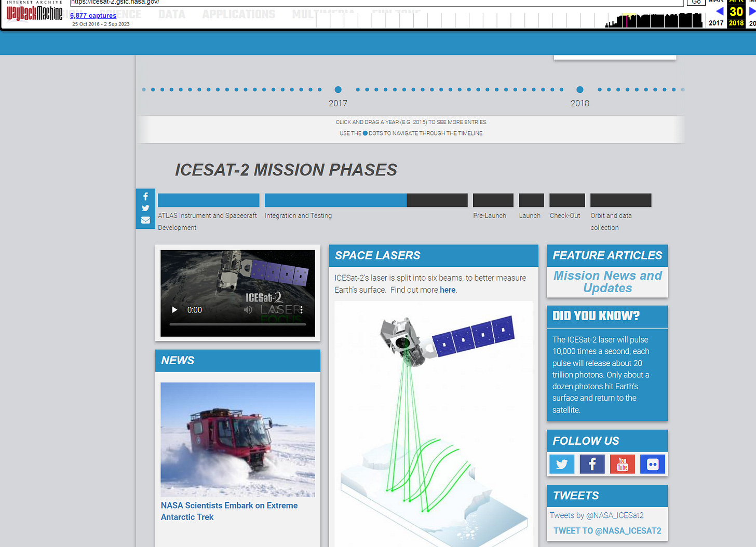Click the SPACE LASERS heading
The image size is (756, 547).
point(377,255)
